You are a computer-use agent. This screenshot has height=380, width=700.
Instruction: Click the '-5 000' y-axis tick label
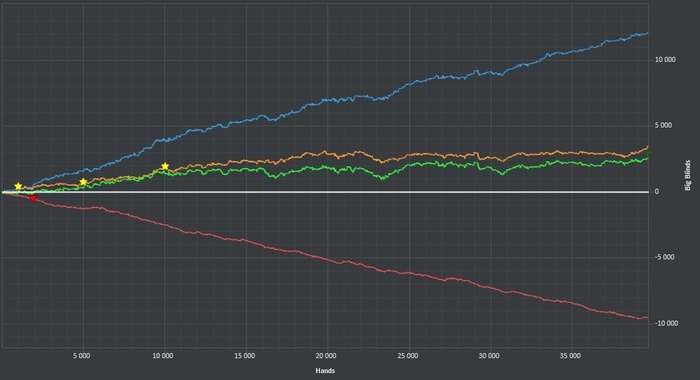click(x=664, y=257)
